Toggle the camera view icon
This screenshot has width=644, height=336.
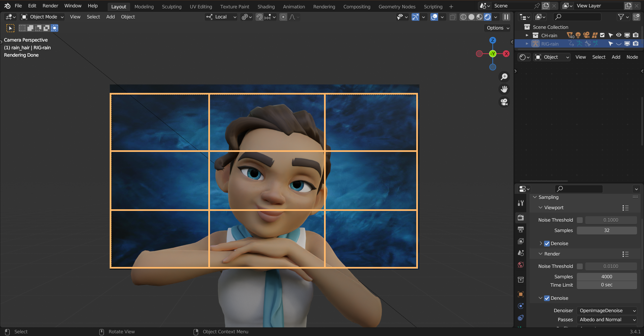504,102
